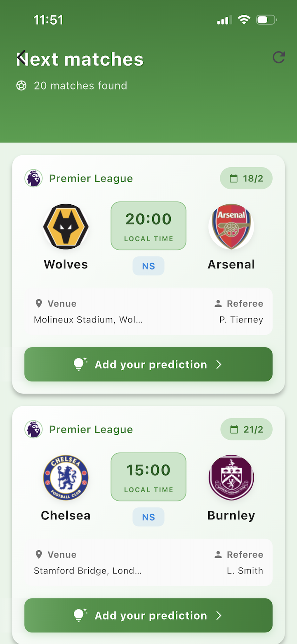Tap Premier League logo on Wolves match
Image resolution: width=297 pixels, height=644 pixels.
coord(33,178)
